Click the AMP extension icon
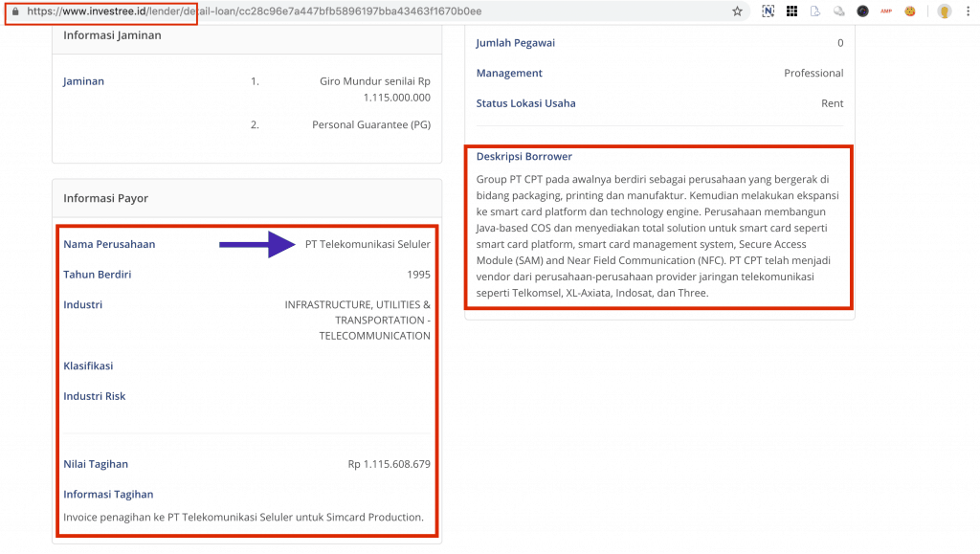This screenshot has width=980, height=554. coord(886,11)
